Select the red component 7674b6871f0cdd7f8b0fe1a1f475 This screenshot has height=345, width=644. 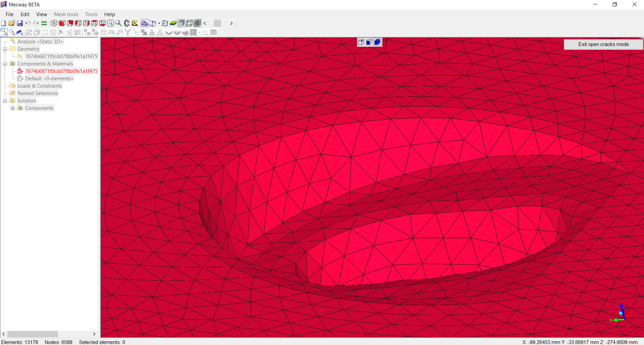61,71
